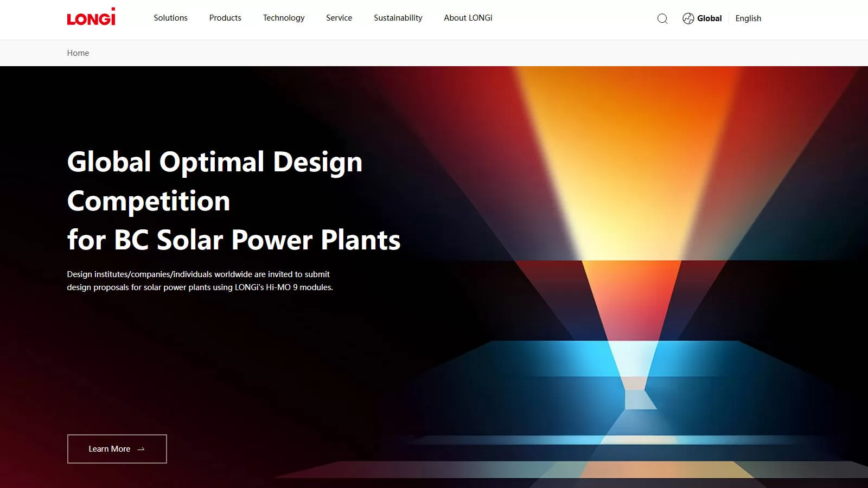This screenshot has width=868, height=488.
Task: Click the 'Global Optimal Design' headline text
Action: (215, 162)
